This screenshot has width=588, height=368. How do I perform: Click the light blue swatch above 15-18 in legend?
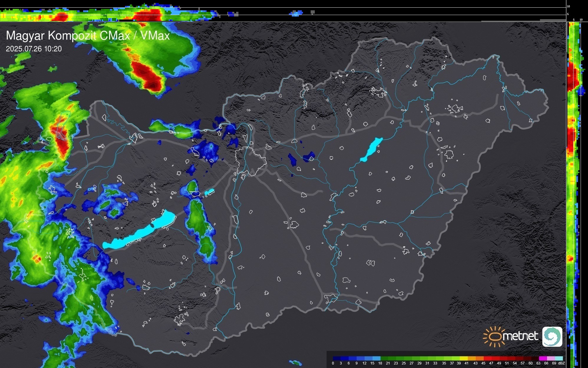376,358
